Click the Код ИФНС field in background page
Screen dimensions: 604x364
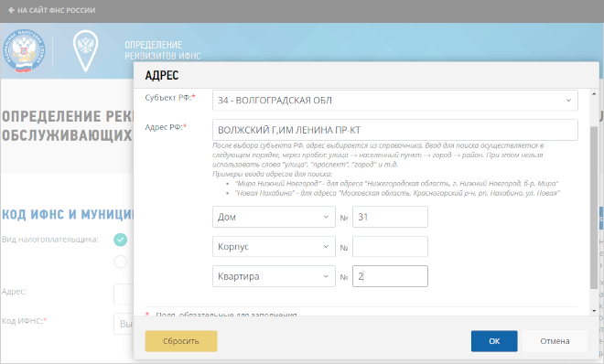click(124, 324)
